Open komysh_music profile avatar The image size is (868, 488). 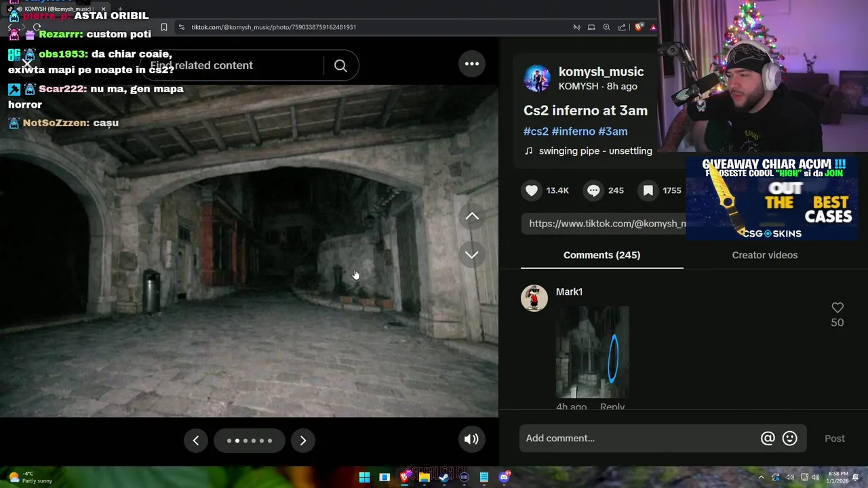pyautogui.click(x=537, y=79)
